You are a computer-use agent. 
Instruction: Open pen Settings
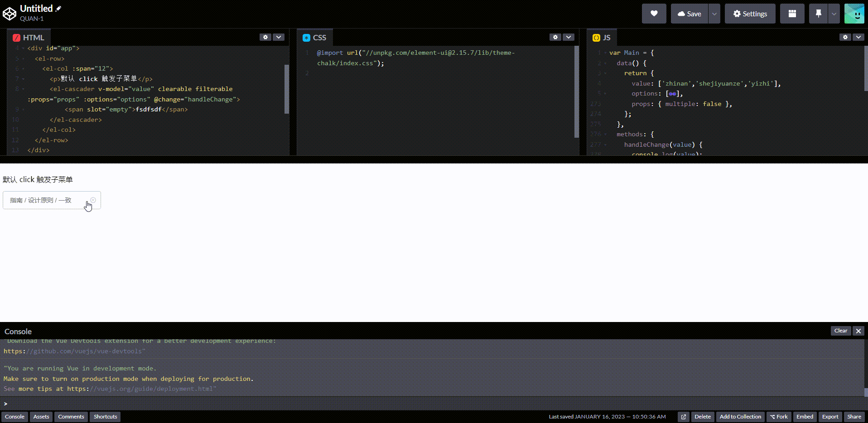pyautogui.click(x=750, y=14)
